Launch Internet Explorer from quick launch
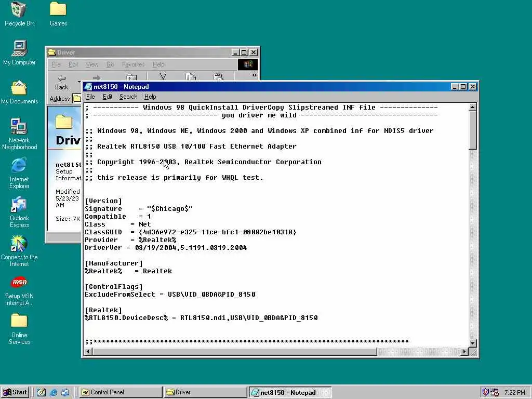 point(54,392)
